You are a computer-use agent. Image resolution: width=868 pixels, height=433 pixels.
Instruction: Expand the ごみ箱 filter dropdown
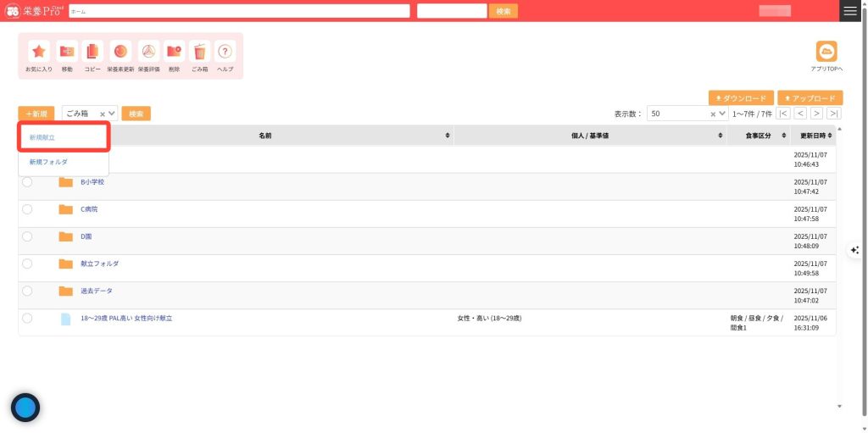click(112, 114)
